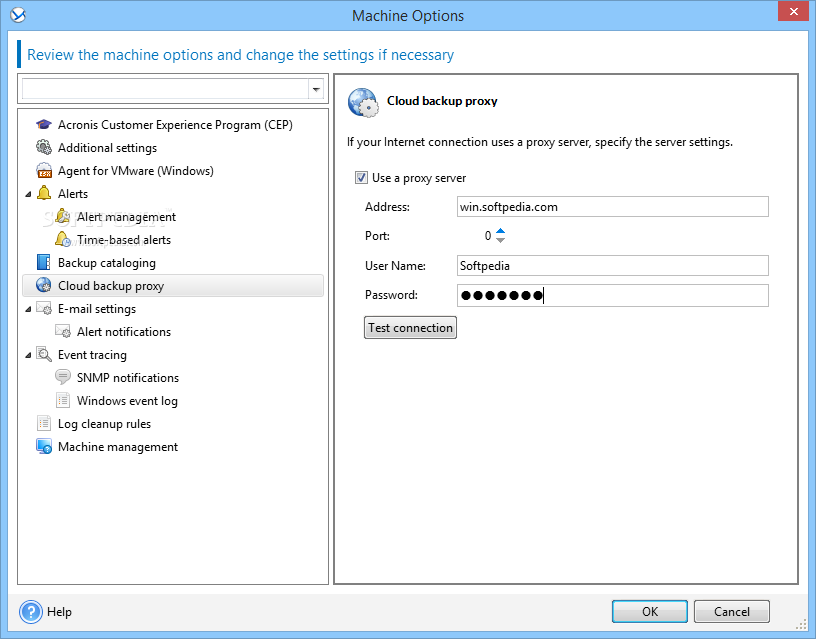Image resolution: width=816 pixels, height=639 pixels.
Task: Click the Log cleanup rules document icon
Action: pyautogui.click(x=44, y=423)
